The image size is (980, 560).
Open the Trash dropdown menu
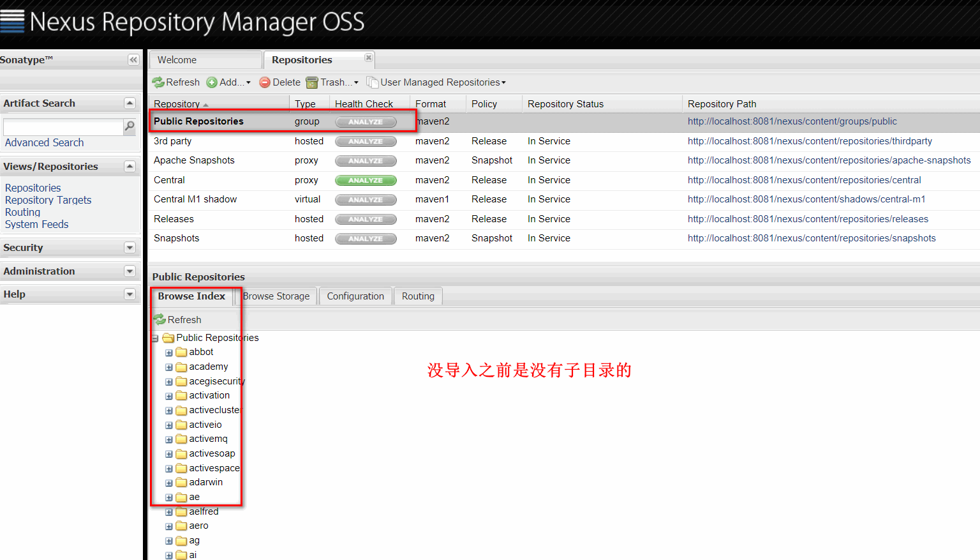[332, 82]
